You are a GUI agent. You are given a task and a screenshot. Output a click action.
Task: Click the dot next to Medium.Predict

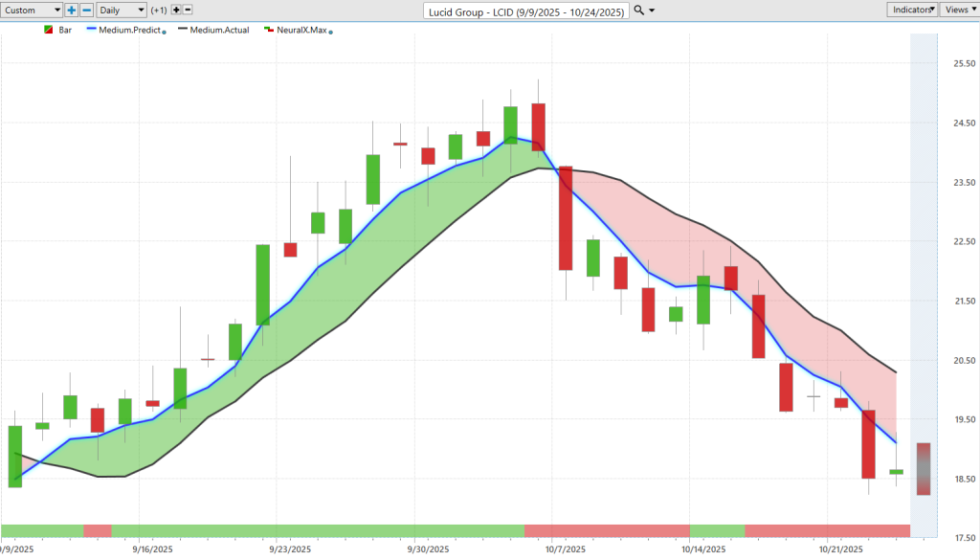click(165, 33)
